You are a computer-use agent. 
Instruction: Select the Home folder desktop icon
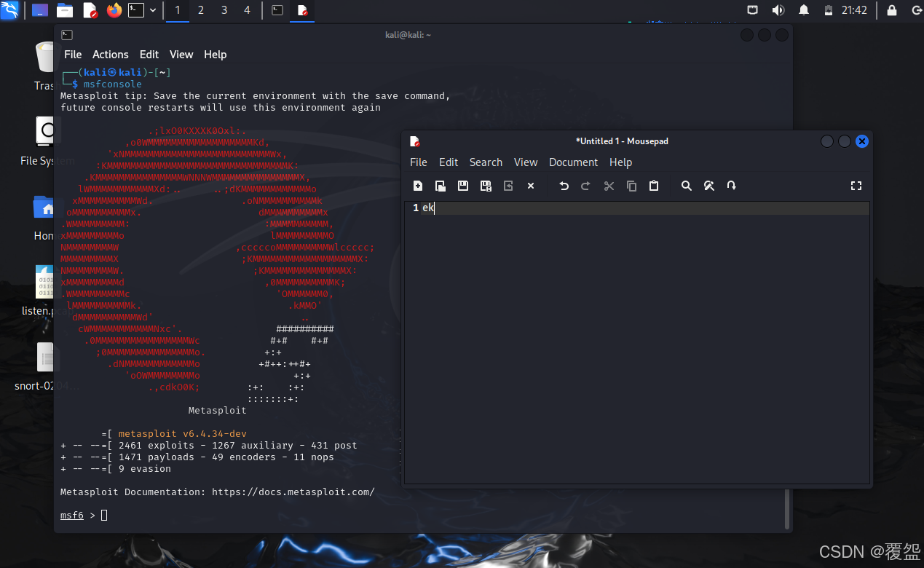click(x=44, y=216)
